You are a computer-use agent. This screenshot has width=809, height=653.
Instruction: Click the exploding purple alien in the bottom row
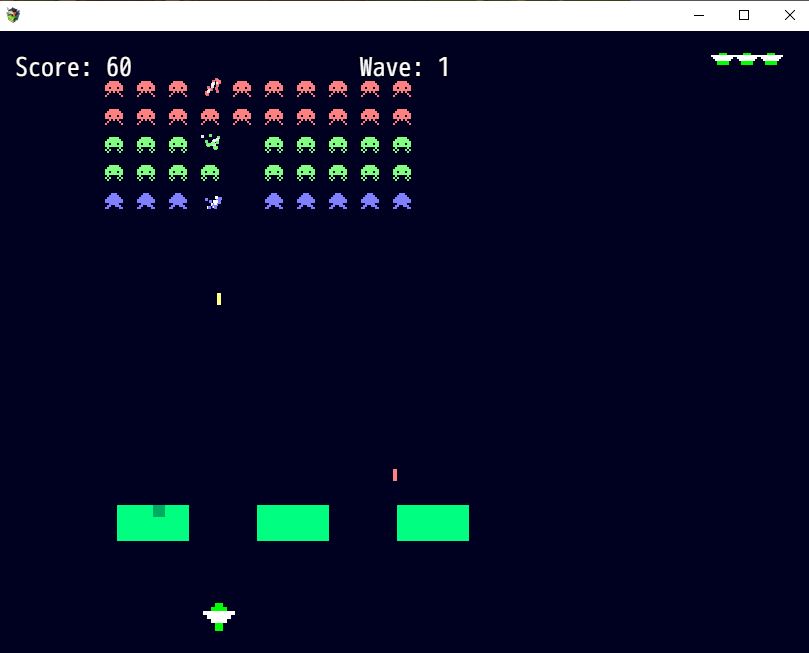pyautogui.click(x=214, y=202)
